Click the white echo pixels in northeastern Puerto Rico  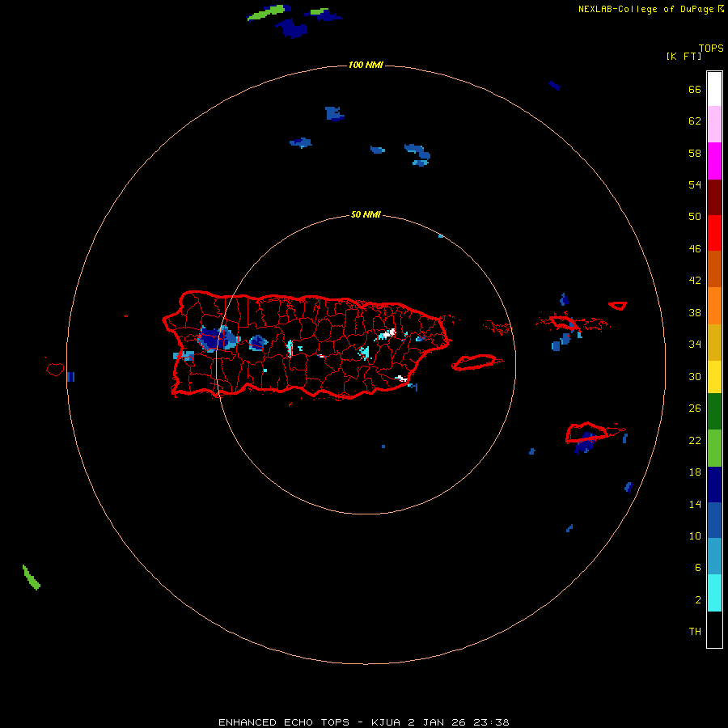pyautogui.click(x=391, y=332)
